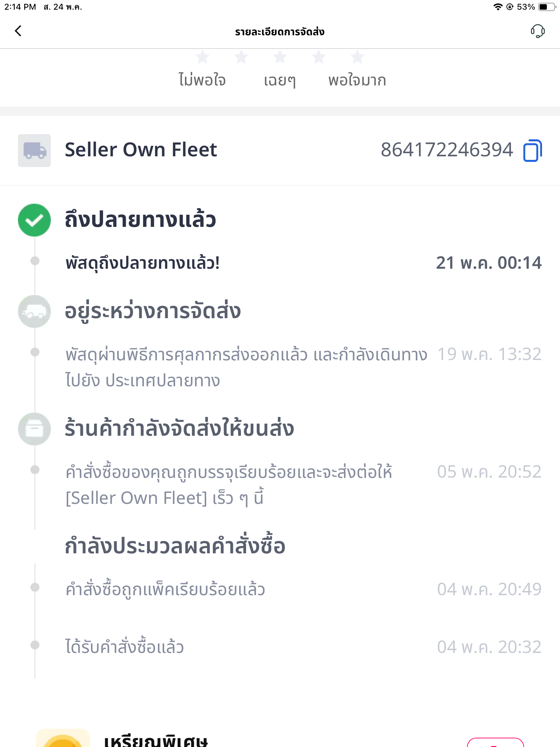Choose the พอใจมาก rating label

click(x=357, y=80)
